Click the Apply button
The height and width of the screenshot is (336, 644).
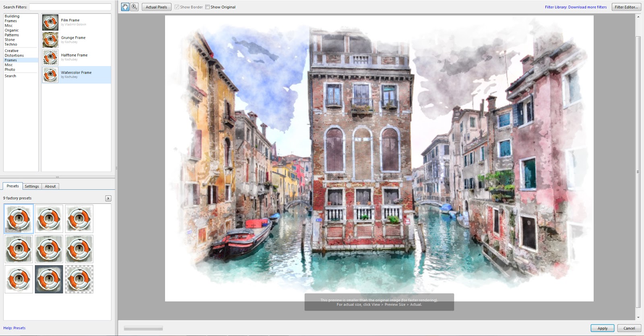(602, 328)
